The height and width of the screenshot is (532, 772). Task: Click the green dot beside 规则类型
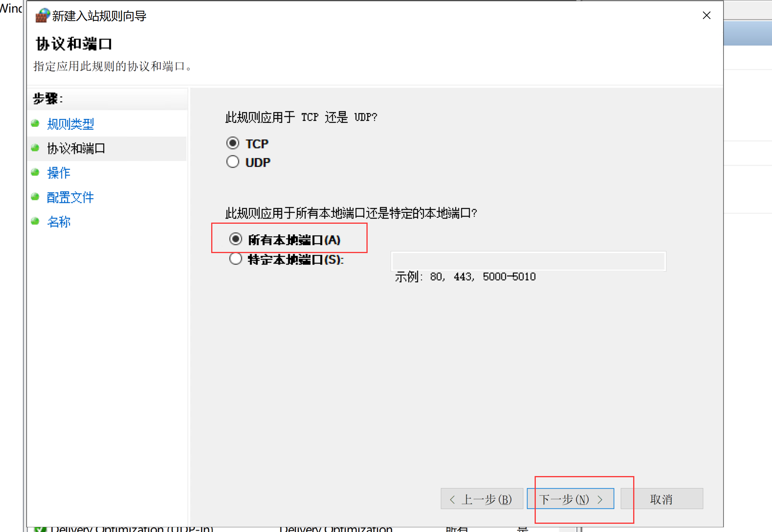pos(35,123)
